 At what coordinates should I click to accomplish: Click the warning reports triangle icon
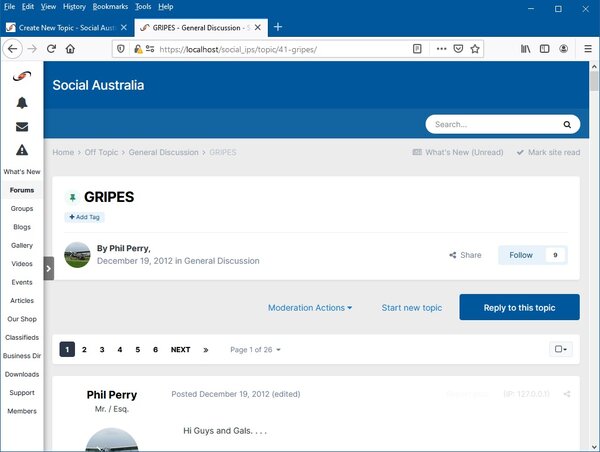tap(21, 150)
